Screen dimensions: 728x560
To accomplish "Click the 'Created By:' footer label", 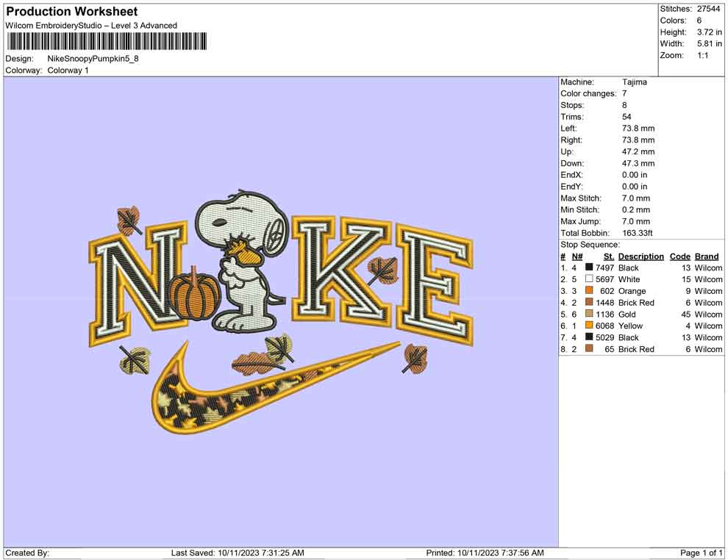I will pos(27,553).
